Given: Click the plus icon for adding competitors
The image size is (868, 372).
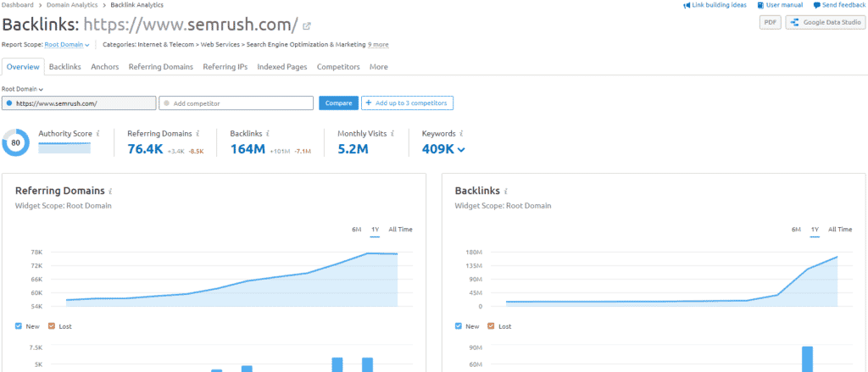Looking at the screenshot, I should pyautogui.click(x=368, y=103).
